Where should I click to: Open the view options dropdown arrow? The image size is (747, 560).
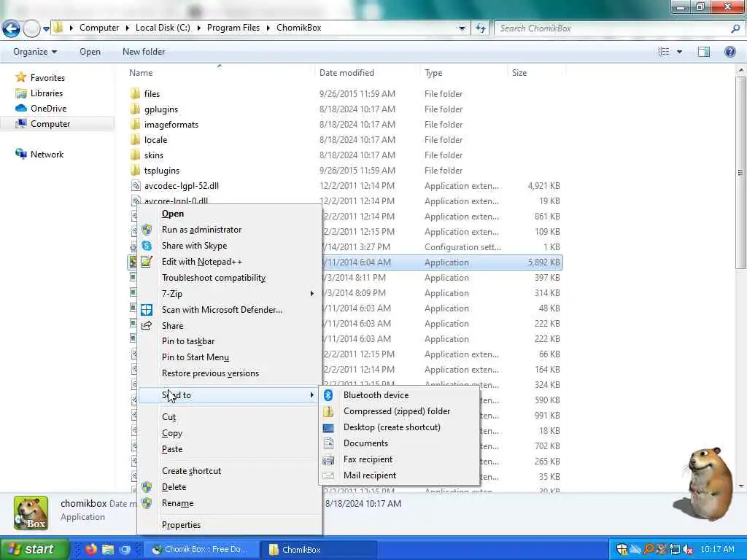(679, 52)
